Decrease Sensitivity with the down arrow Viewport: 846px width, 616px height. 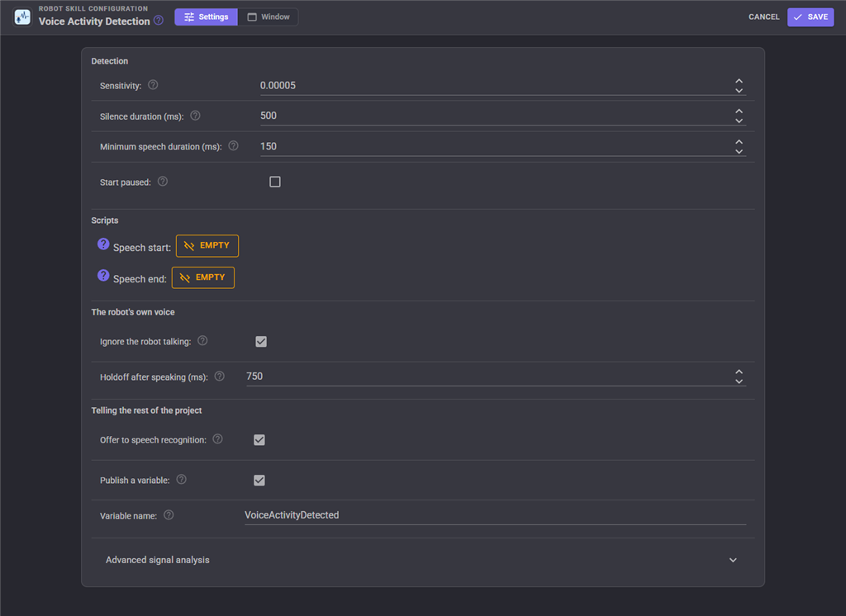pos(739,91)
